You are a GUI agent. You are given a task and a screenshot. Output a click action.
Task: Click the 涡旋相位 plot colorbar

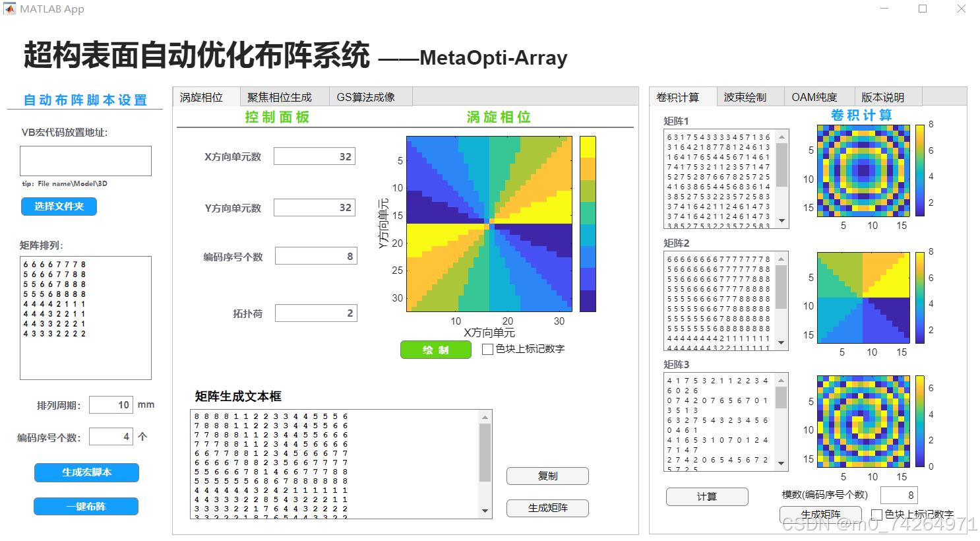(588, 224)
